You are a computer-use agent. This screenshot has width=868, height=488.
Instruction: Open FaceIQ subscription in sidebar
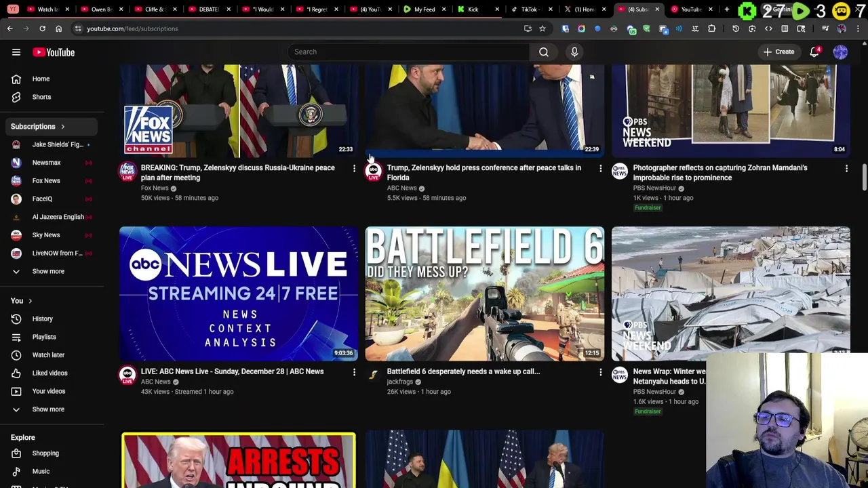coord(52,199)
